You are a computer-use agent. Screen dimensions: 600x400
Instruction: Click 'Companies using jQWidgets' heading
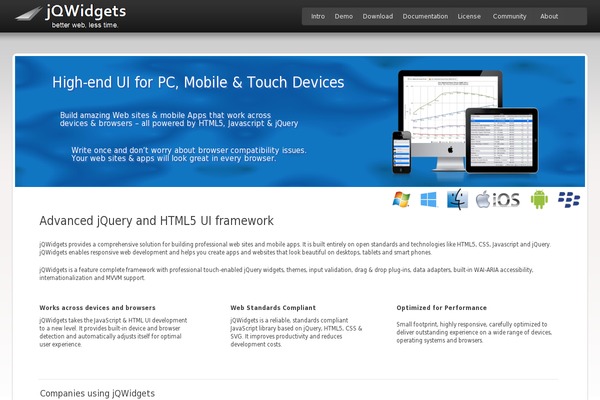tap(97, 393)
